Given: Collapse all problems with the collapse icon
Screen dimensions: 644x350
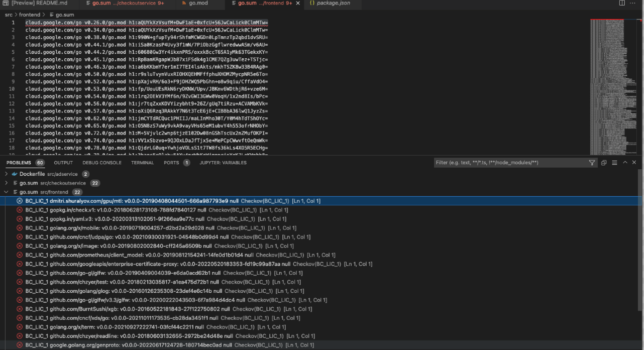Looking at the screenshot, I should [x=604, y=163].
